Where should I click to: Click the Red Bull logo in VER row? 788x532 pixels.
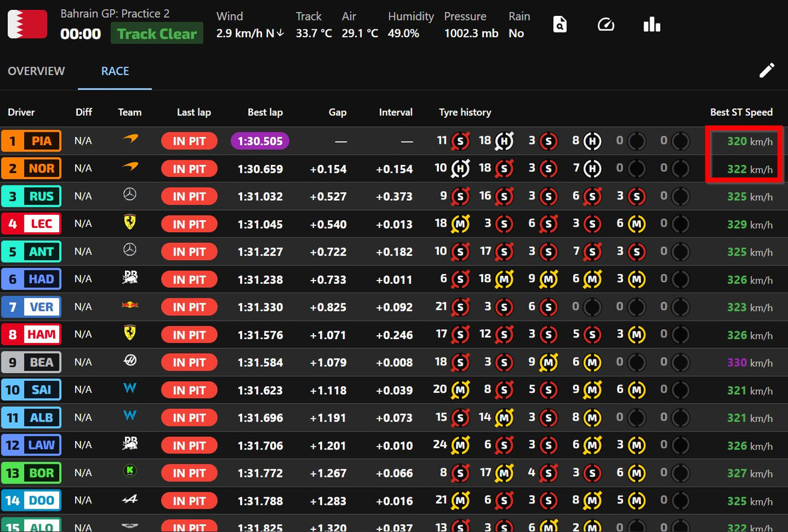click(130, 305)
